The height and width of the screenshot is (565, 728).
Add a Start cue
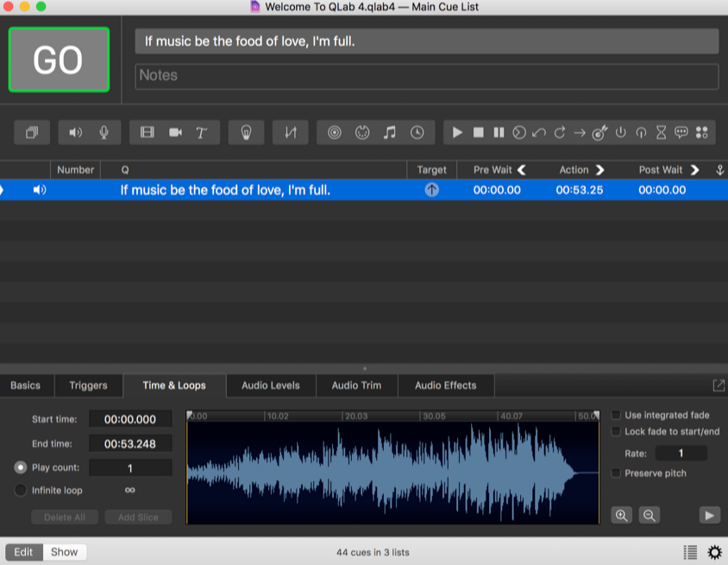(457, 133)
